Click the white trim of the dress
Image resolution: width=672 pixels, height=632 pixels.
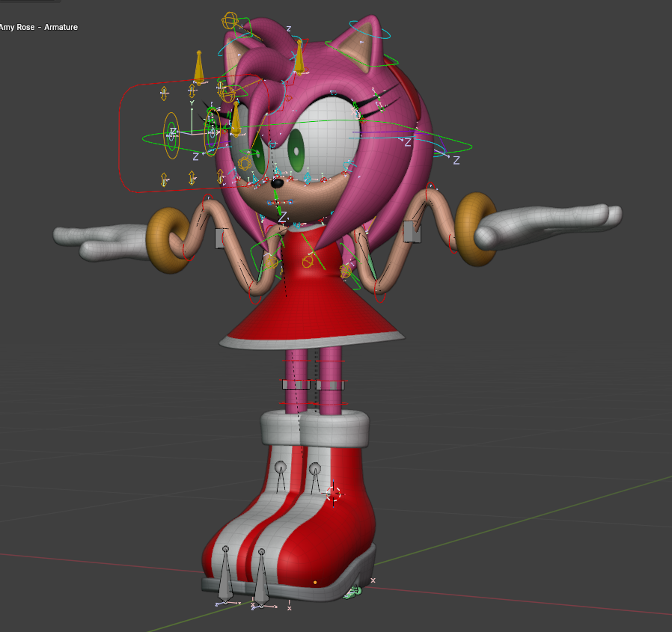311,342
